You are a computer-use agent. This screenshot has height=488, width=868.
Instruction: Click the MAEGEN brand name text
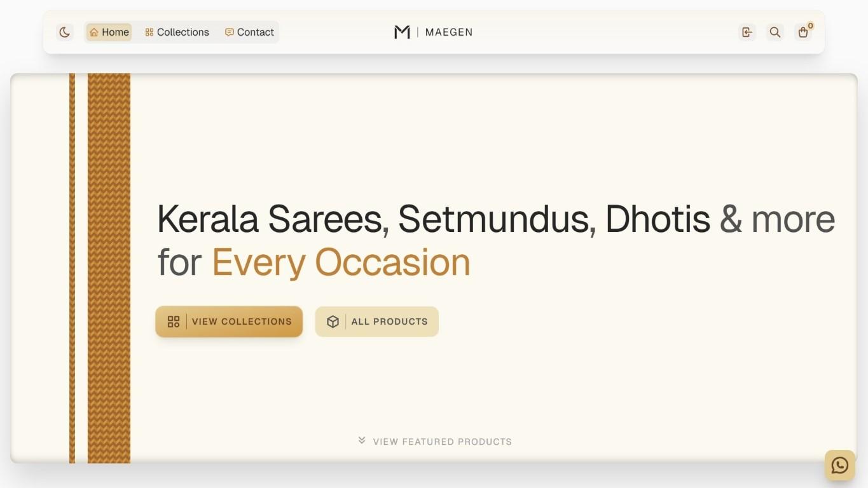448,32
